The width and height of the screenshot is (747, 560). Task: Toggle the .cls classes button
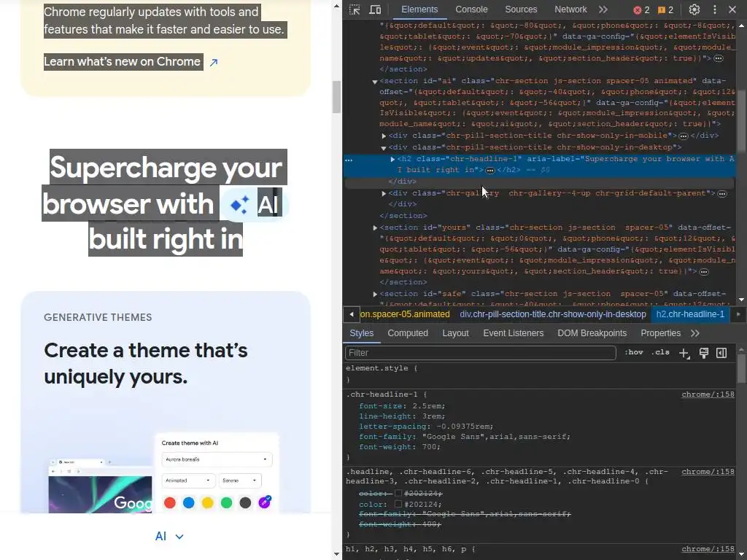point(660,352)
